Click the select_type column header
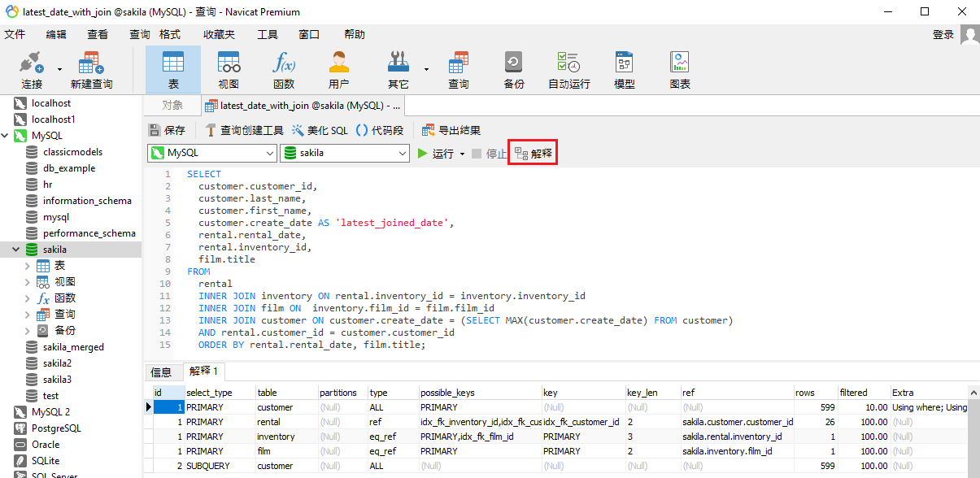The image size is (980, 478). [220, 393]
